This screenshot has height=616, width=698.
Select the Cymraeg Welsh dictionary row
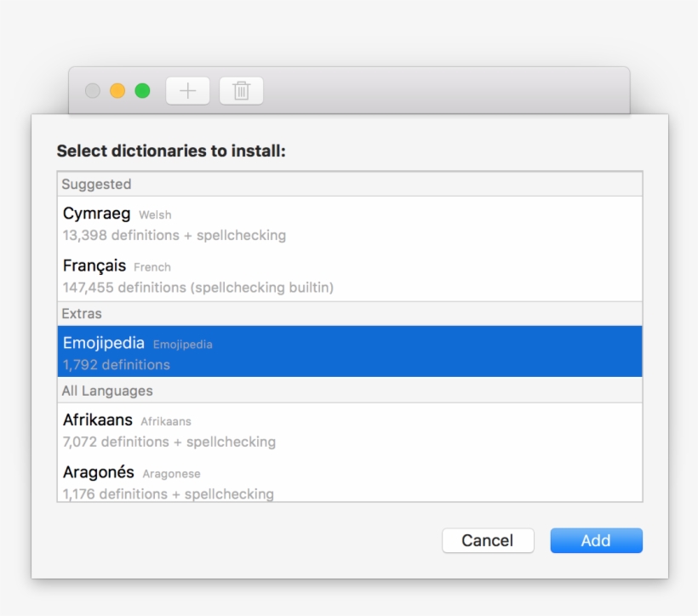(350, 223)
